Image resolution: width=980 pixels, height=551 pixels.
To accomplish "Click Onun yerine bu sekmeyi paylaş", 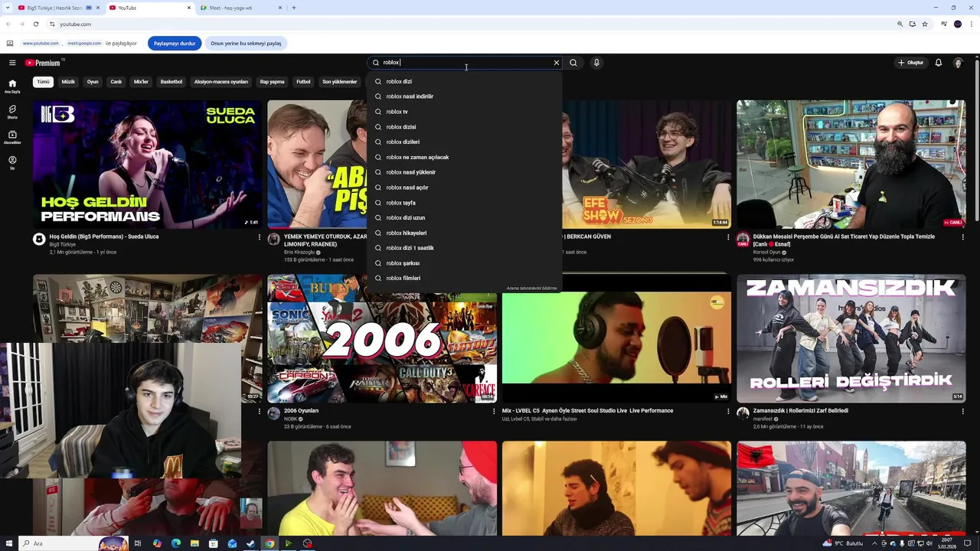I will pos(246,44).
